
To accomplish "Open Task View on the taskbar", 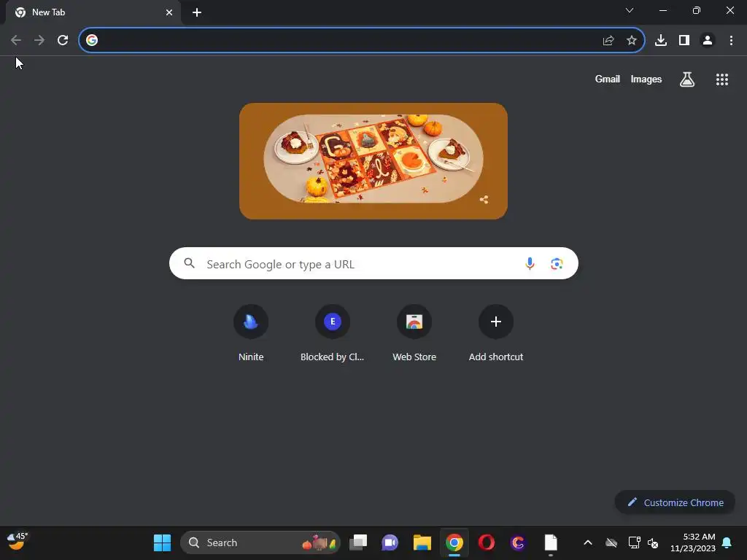I will 358,542.
